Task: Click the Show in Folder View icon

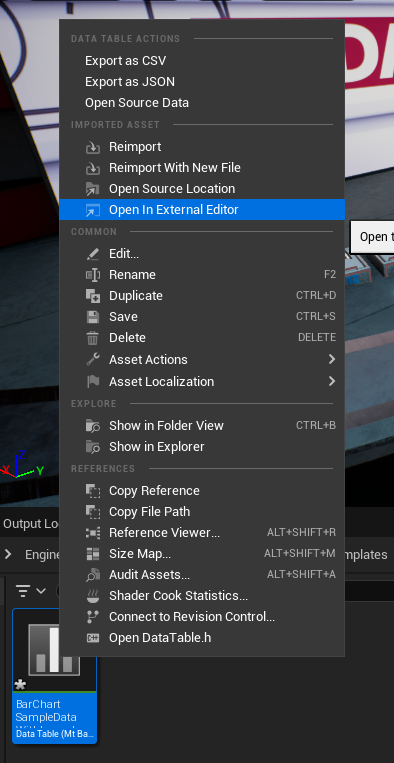Action: coord(92,426)
